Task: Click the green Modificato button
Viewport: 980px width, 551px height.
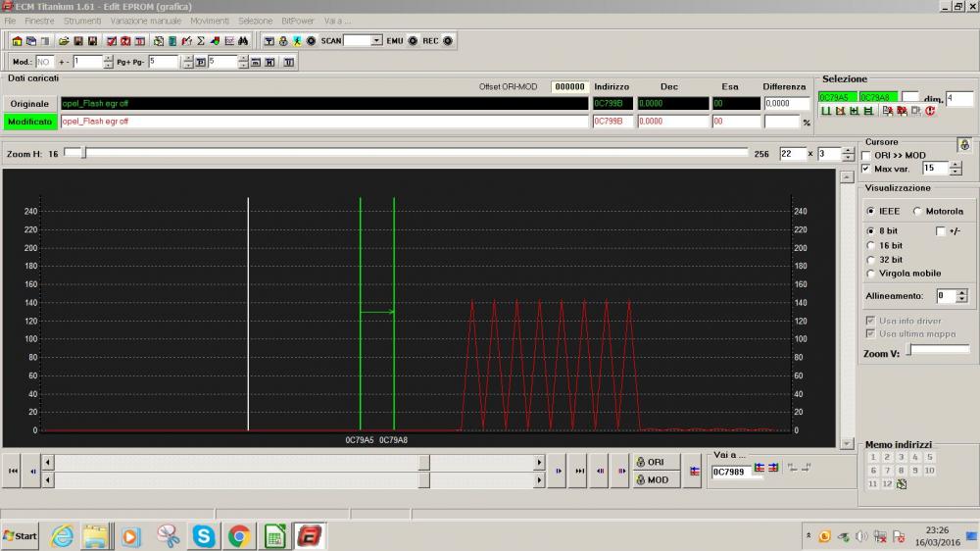Action: [x=29, y=122]
